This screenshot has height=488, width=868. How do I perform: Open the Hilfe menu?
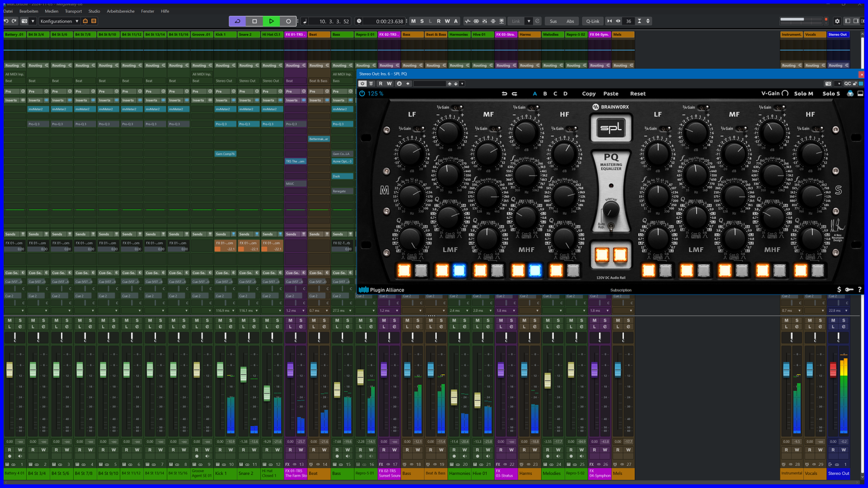(165, 11)
